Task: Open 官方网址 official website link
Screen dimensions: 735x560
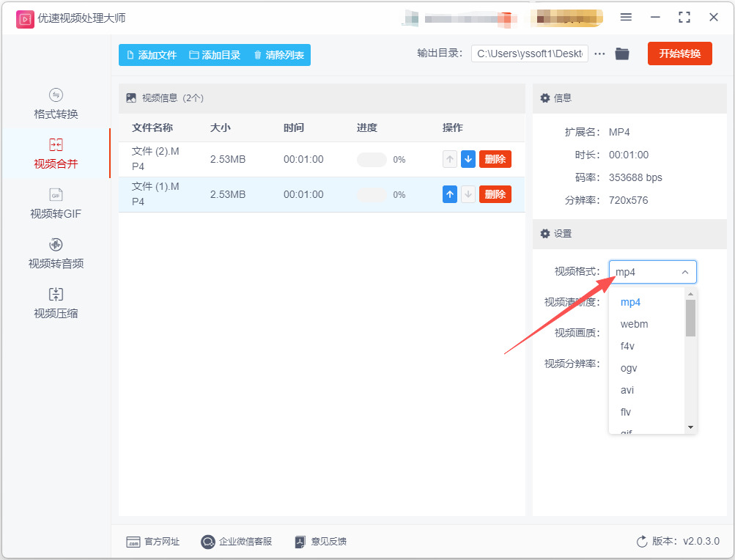Action: (153, 542)
